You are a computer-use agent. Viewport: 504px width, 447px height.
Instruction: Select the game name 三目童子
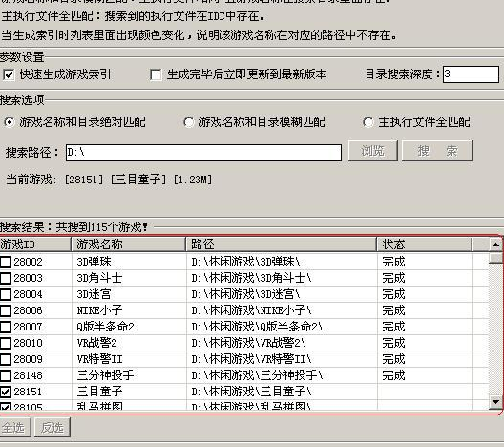click(99, 392)
